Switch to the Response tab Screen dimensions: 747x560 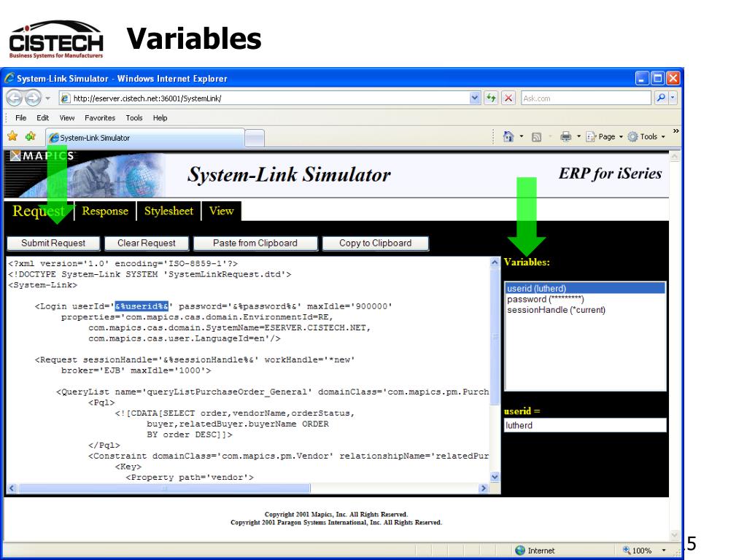pos(105,211)
